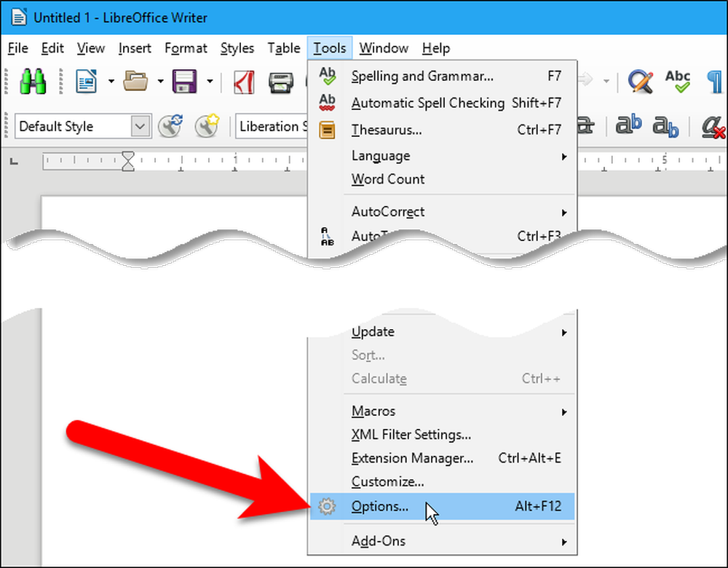Expand the Default Style paragraph style dropdown
The height and width of the screenshot is (568, 728).
141,126
